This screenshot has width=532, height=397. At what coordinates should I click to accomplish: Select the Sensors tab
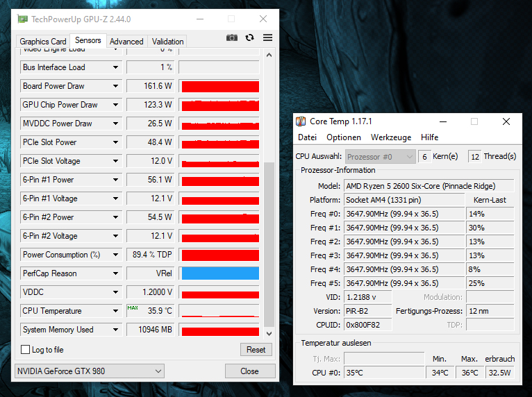(88, 40)
